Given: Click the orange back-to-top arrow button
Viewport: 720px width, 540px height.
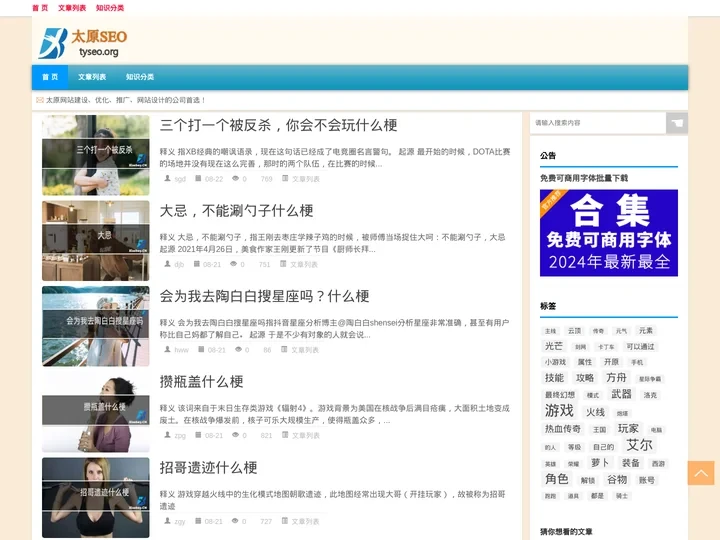Looking at the screenshot, I should coord(701,473).
